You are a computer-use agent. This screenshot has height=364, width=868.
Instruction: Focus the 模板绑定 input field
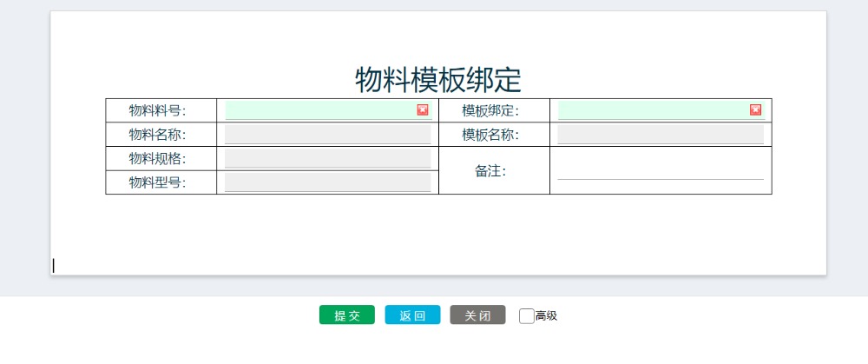(x=653, y=110)
